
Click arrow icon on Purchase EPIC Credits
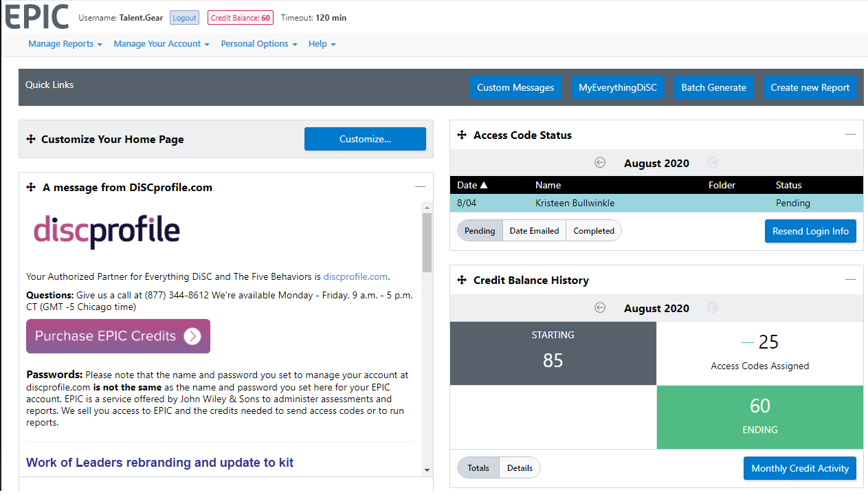pyautogui.click(x=192, y=336)
